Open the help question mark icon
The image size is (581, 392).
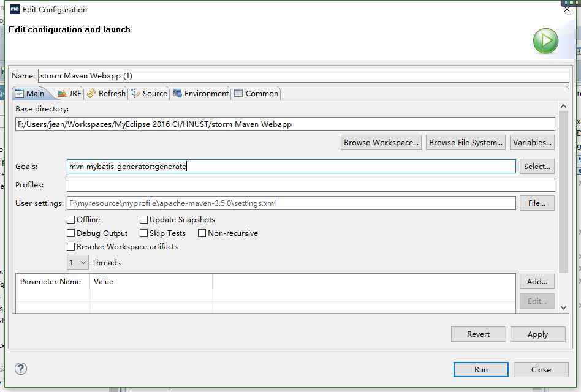point(21,369)
